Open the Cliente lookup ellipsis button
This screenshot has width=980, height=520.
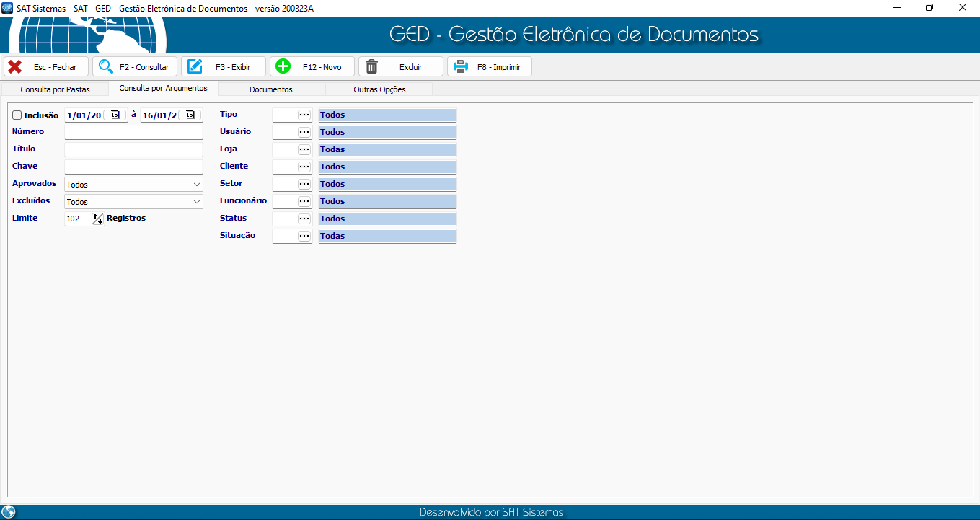coord(304,167)
